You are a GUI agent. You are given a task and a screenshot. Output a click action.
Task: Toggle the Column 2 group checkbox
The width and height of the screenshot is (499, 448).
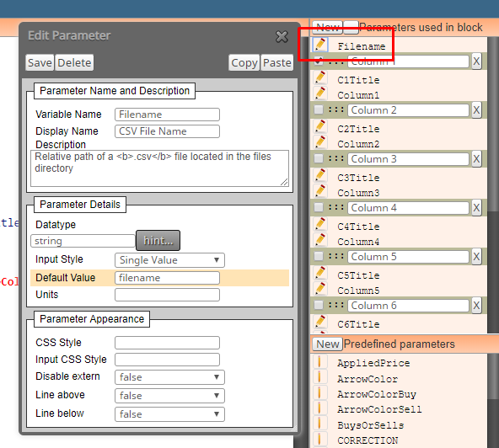(x=319, y=110)
